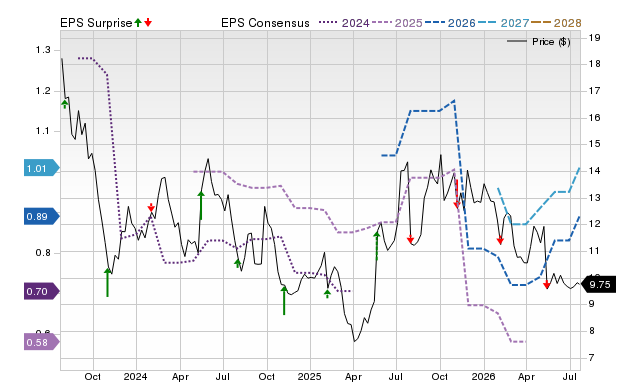
Task: Click the EPS Surprise legend label
Action: pos(96,23)
